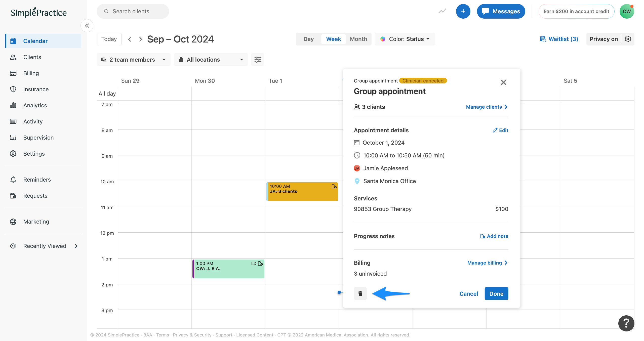Edit appointment details
644x341 pixels.
[500, 130]
